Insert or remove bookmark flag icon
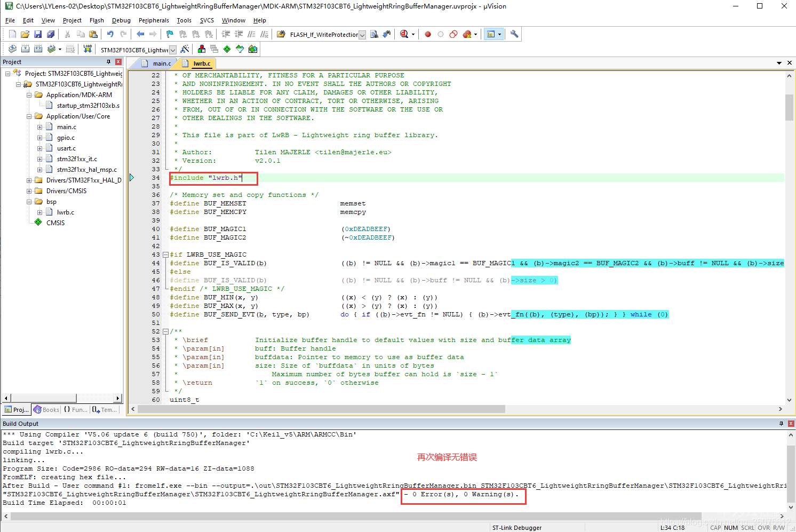The height and width of the screenshot is (532, 796). 170,34
